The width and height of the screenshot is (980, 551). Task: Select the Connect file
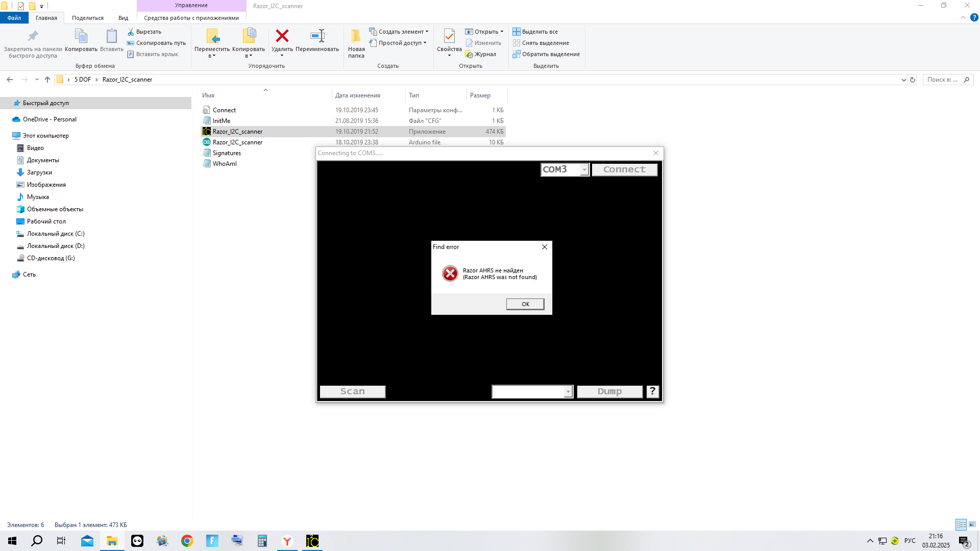(x=224, y=110)
